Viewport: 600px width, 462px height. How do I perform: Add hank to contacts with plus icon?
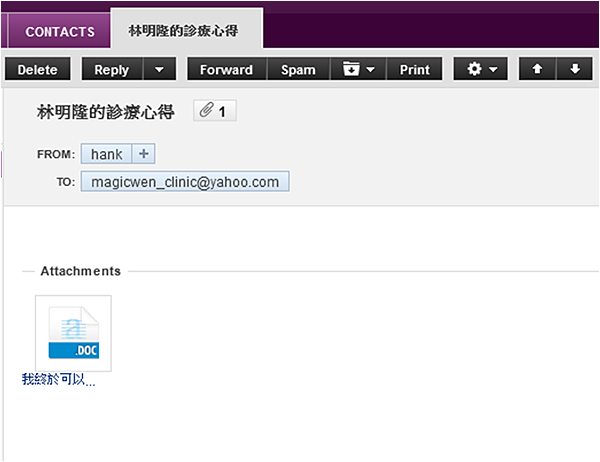coord(143,154)
